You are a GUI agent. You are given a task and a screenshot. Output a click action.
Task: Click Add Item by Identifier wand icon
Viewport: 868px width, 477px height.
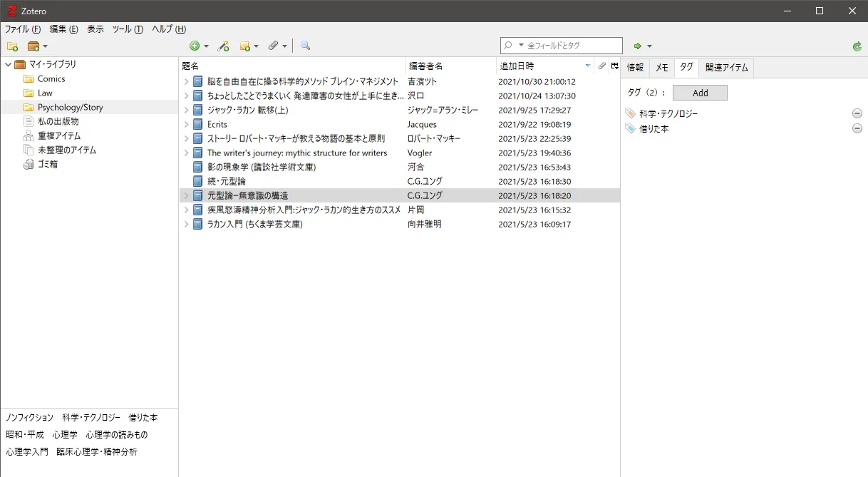click(x=224, y=46)
